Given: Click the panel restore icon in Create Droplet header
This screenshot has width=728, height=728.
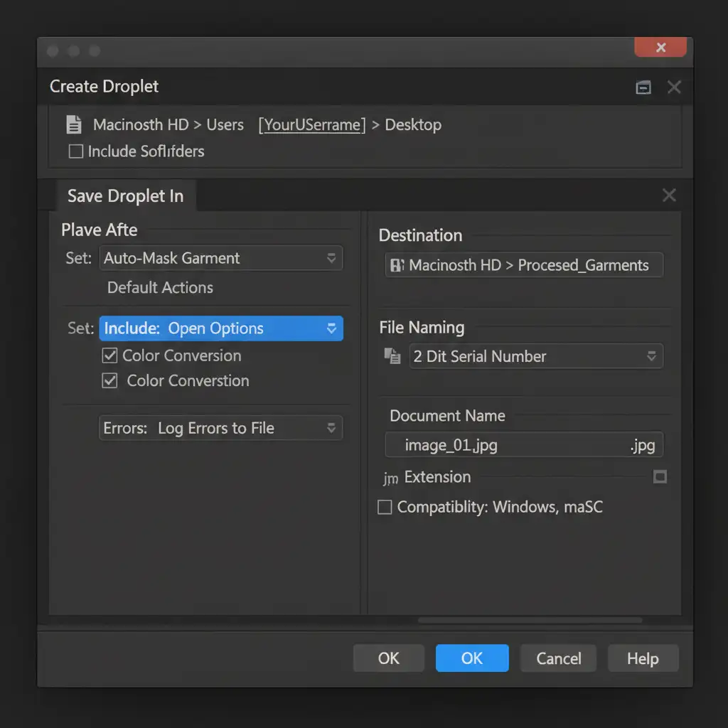Looking at the screenshot, I should 643,87.
